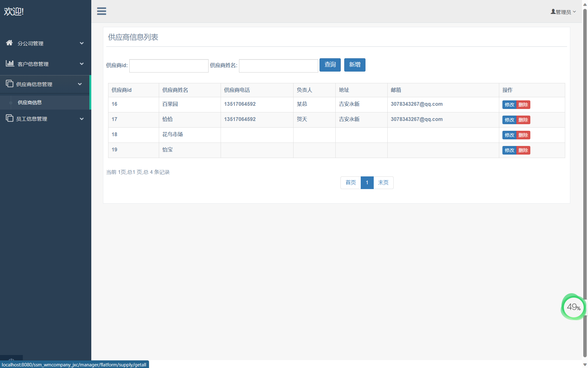Expand the 客户信息管理 chevron
The width and height of the screenshot is (588, 368).
[x=82, y=64]
